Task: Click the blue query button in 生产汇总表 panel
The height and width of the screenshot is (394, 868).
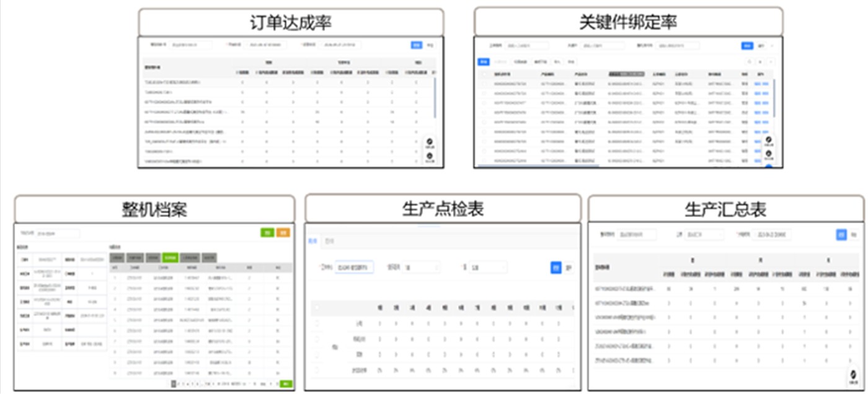Action: (841, 235)
